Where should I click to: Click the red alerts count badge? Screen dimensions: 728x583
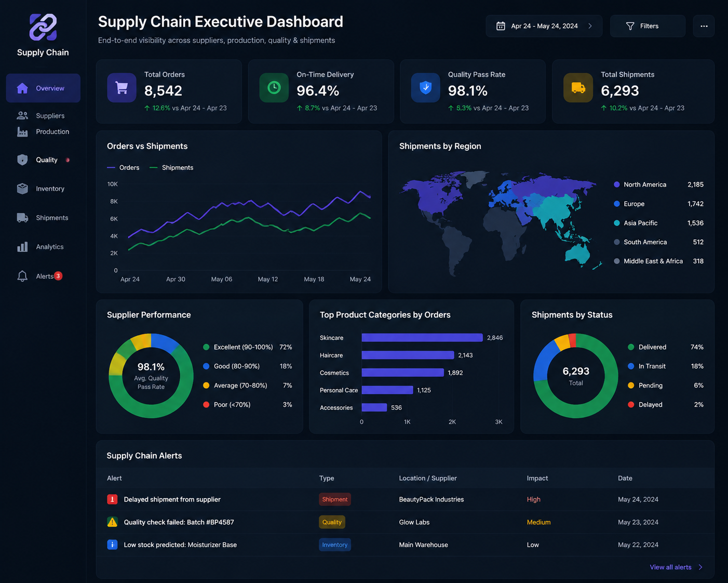point(58,276)
